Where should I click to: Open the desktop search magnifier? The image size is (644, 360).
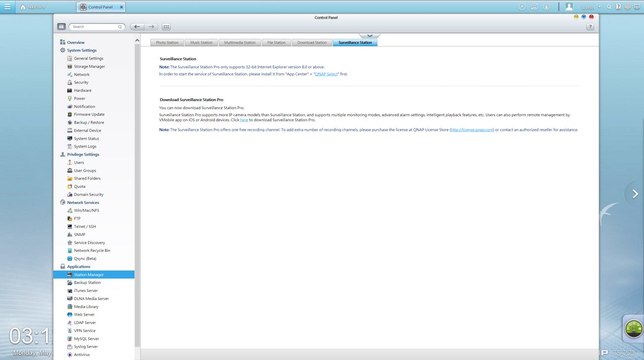[x=609, y=7]
